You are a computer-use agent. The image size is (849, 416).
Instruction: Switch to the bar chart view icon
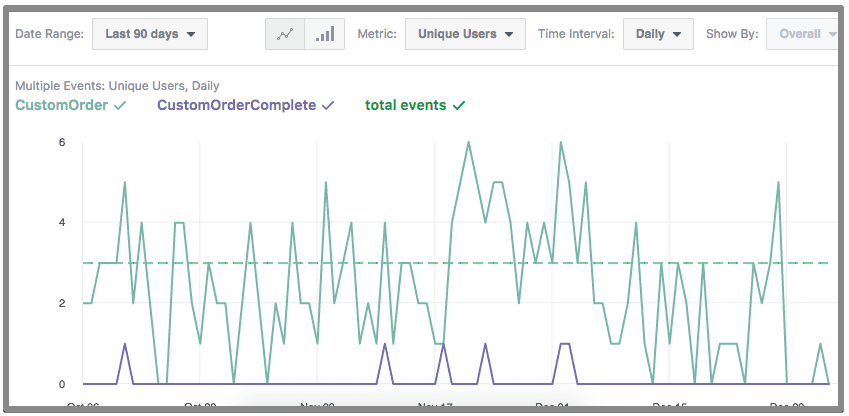(325, 34)
